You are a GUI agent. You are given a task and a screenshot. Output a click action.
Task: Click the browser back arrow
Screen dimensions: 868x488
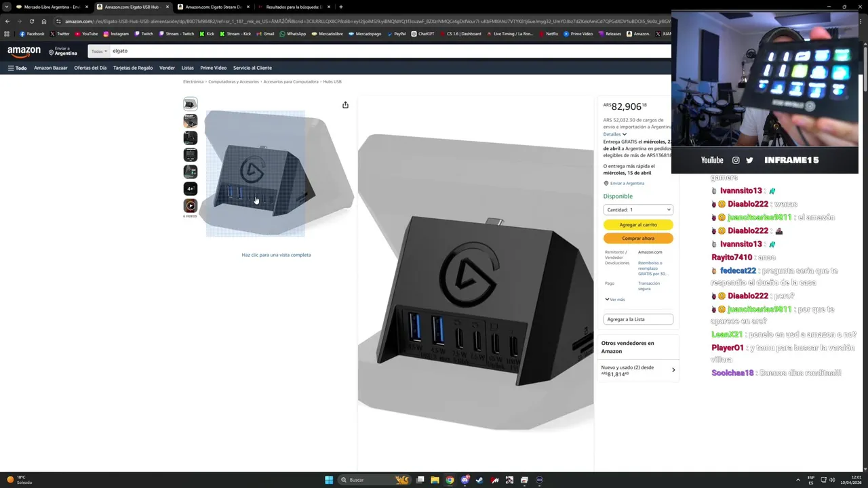7,21
